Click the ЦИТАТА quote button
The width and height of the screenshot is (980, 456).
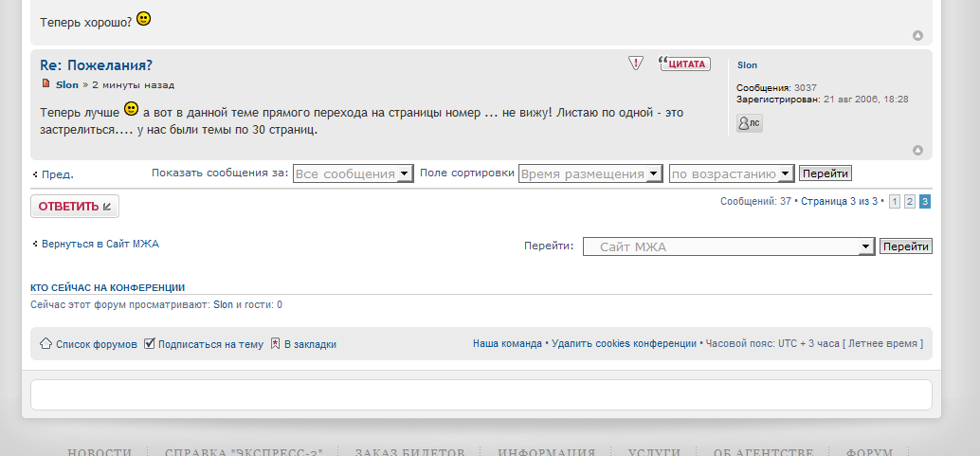[684, 64]
